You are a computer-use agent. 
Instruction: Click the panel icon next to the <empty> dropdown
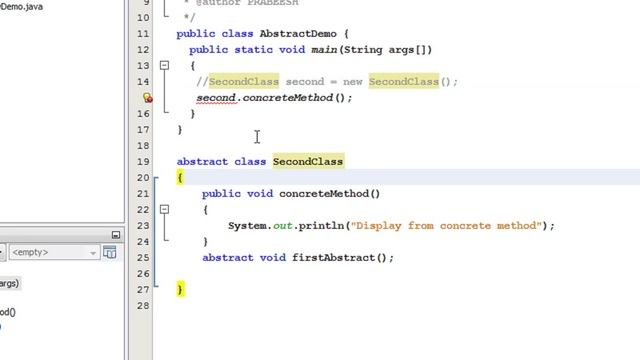pyautogui.click(x=110, y=252)
